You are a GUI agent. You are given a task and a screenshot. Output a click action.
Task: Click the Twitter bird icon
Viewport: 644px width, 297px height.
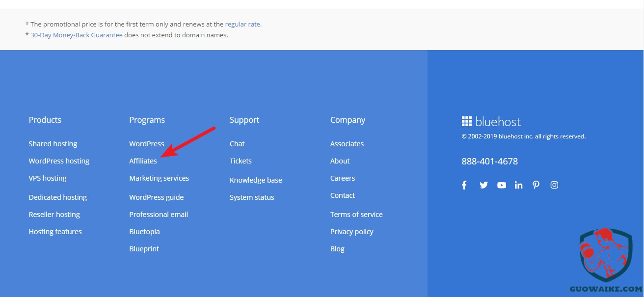pyautogui.click(x=483, y=185)
